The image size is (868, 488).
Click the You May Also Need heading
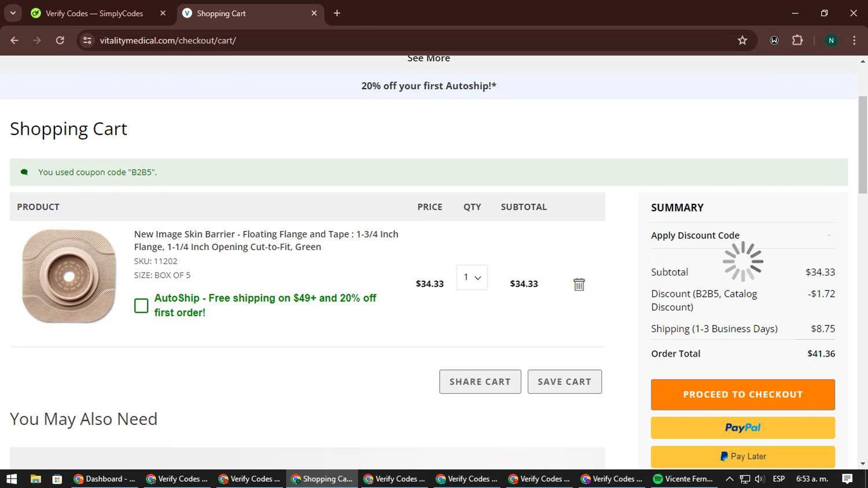(x=84, y=419)
